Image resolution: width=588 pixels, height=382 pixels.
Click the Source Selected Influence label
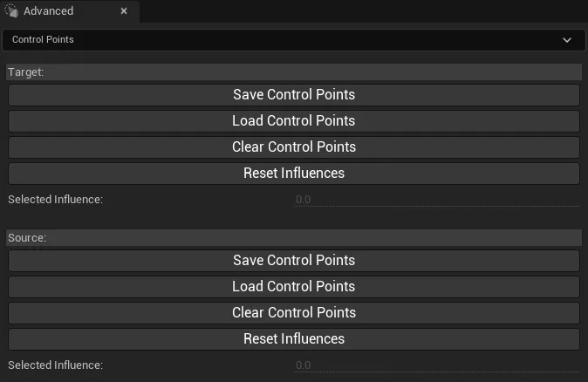pos(56,365)
